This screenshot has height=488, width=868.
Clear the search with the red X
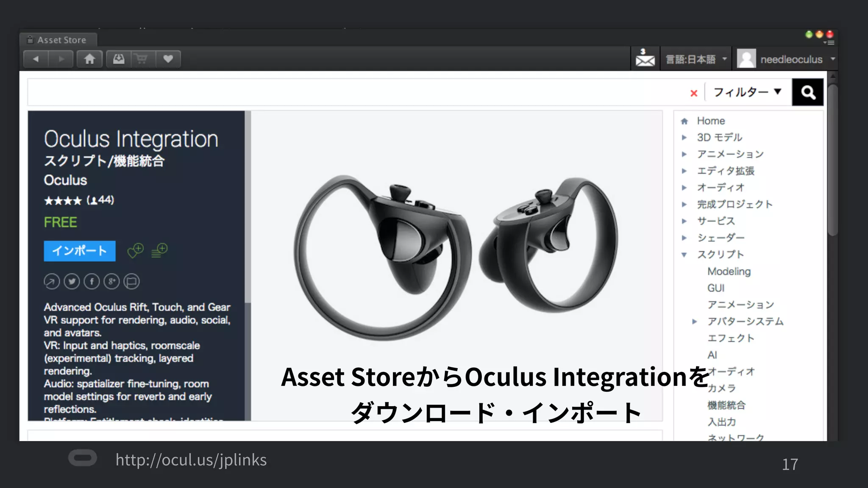[694, 93]
